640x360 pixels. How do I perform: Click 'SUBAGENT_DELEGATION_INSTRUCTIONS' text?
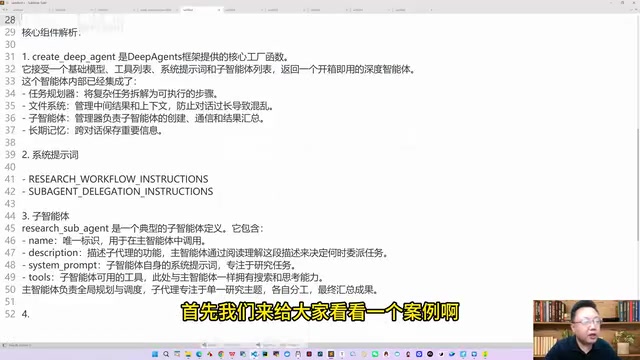(121, 191)
